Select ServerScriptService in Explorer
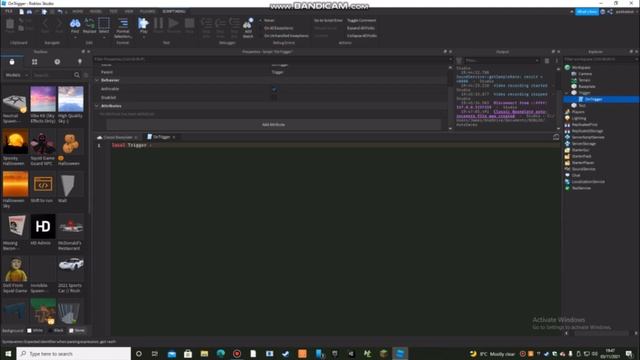Screen dimensions: 640x360 pos(588,137)
